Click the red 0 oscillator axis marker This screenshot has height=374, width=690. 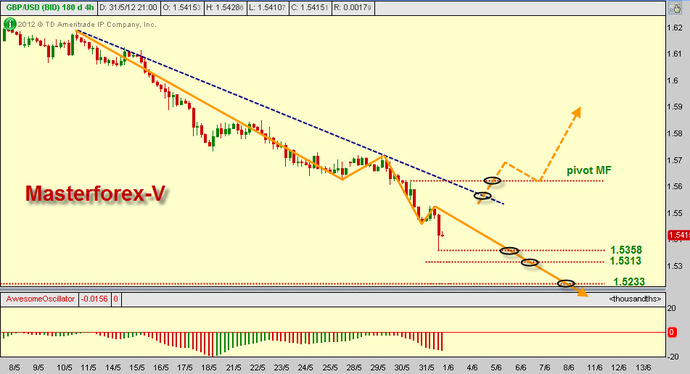click(x=672, y=333)
